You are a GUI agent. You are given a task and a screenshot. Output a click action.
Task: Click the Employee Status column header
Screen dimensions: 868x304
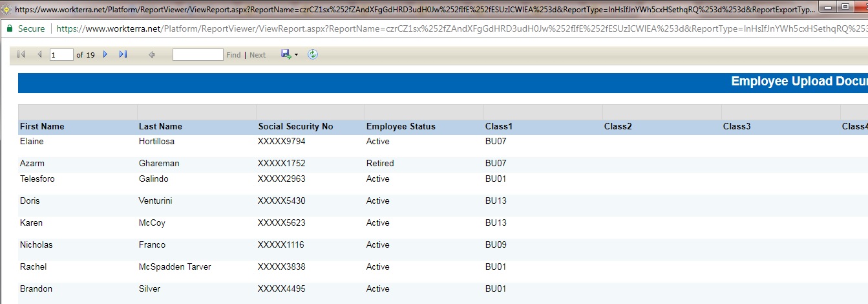click(401, 127)
